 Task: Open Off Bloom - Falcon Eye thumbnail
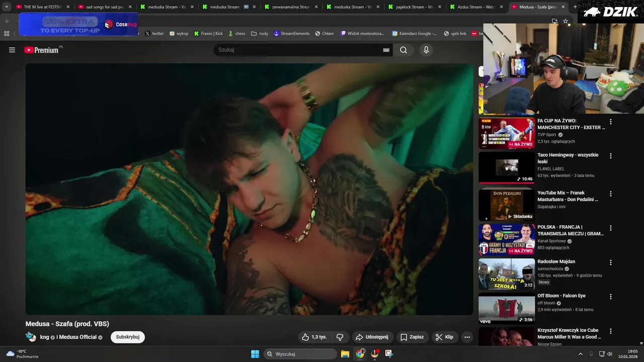pos(507,308)
